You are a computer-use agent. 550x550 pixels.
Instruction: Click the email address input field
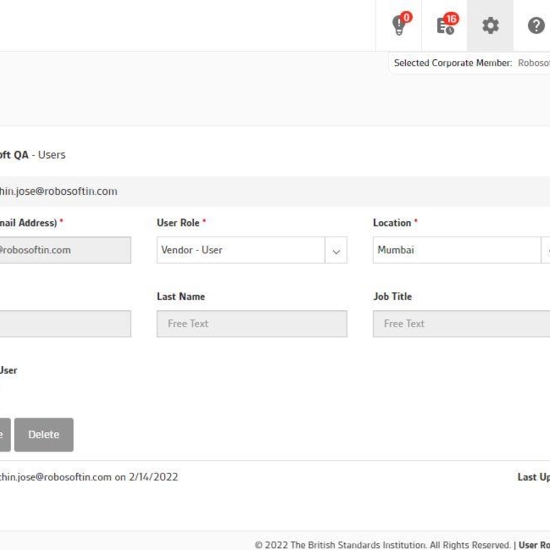(65, 250)
